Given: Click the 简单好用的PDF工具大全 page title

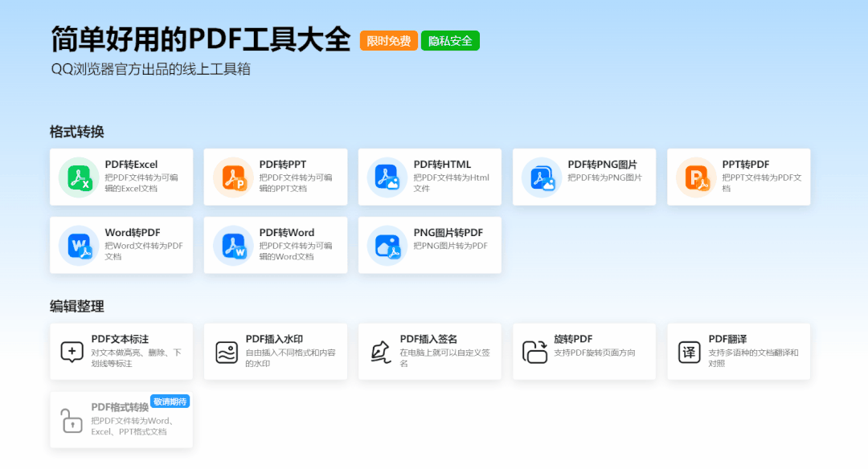Looking at the screenshot, I should [201, 39].
